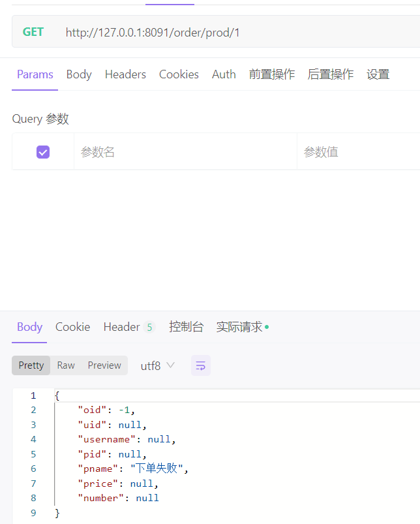The height and width of the screenshot is (524, 420).
Task: Select the Params request tab
Action: pyautogui.click(x=35, y=74)
